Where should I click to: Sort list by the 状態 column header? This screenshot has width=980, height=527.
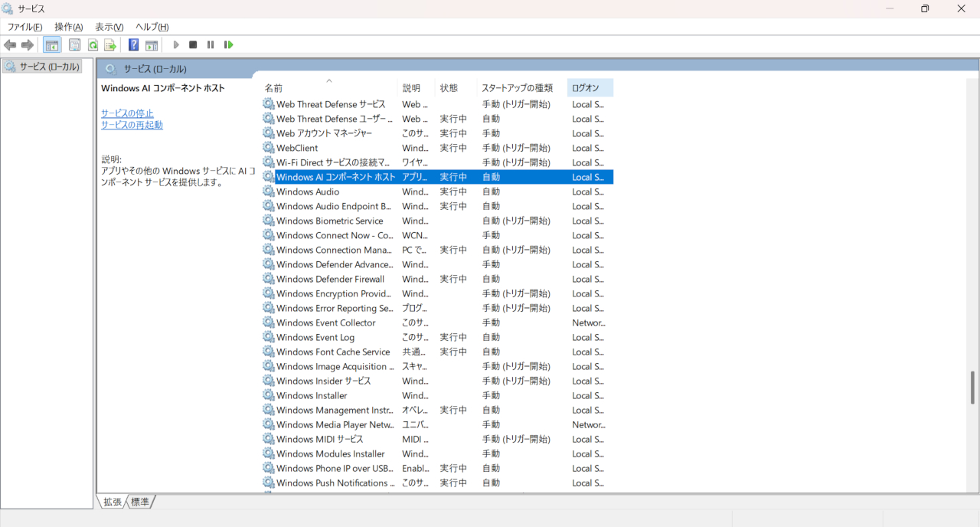coord(456,88)
